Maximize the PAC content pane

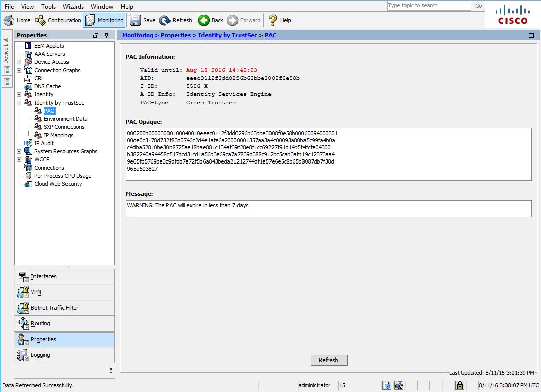531,35
